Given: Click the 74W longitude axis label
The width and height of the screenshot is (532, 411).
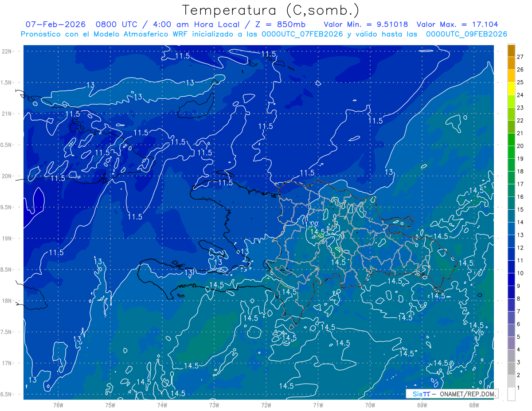Looking at the screenshot, I should (x=162, y=405).
